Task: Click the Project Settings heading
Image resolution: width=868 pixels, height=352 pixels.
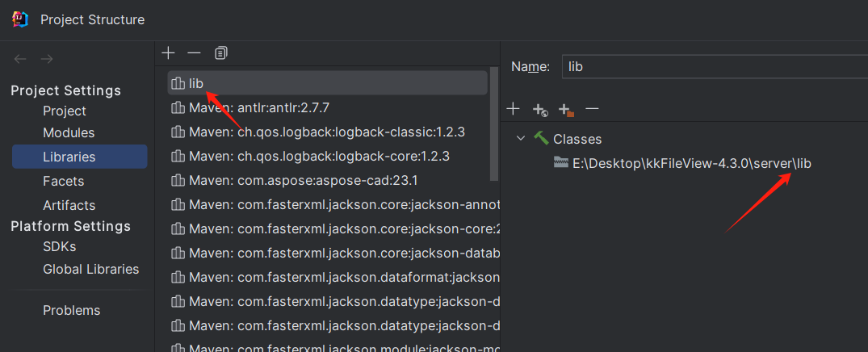Action: [x=66, y=90]
